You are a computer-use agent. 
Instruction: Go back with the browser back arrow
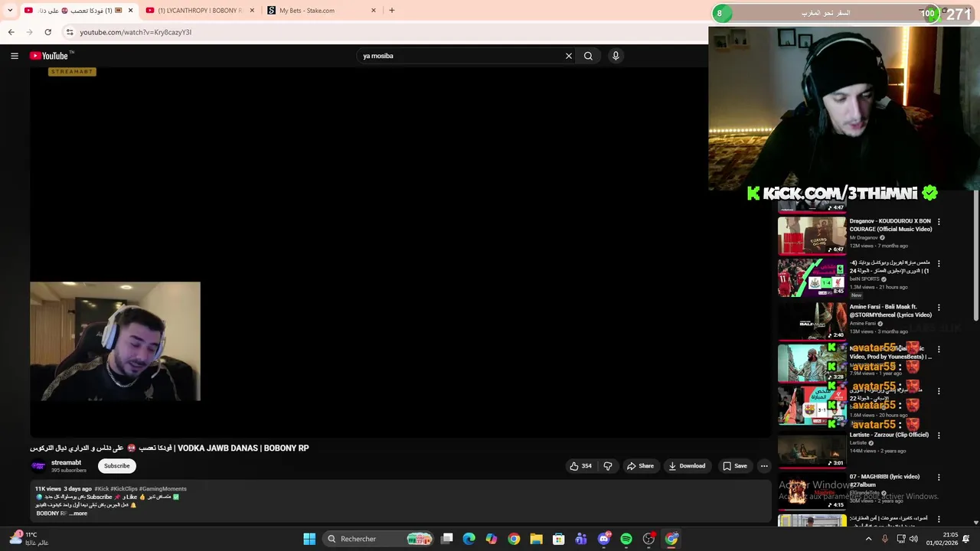[11, 32]
